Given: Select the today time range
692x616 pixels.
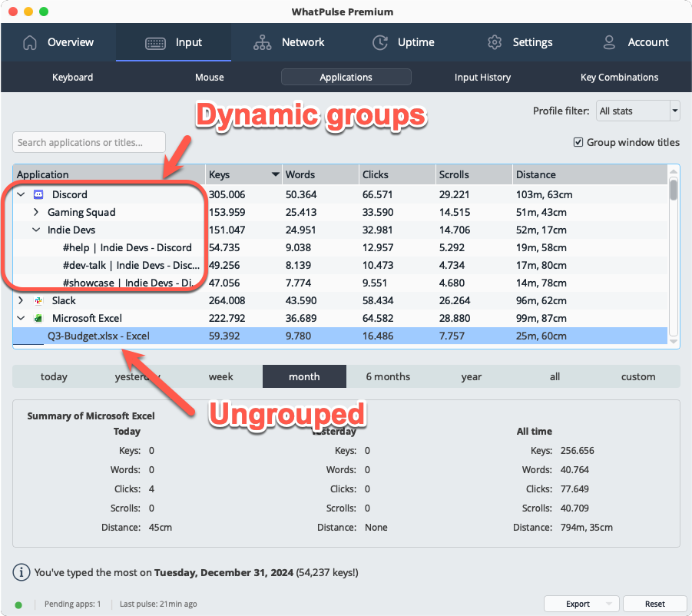Looking at the screenshot, I should point(54,376).
